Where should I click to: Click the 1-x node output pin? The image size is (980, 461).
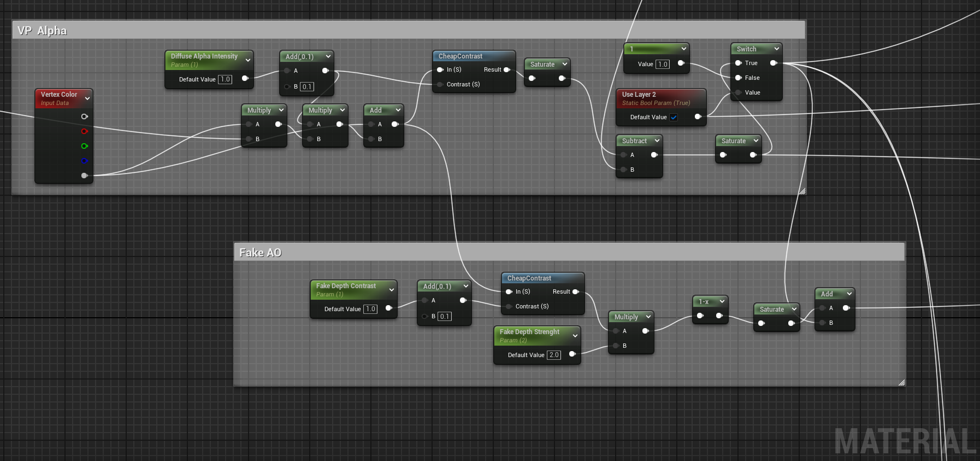click(x=719, y=316)
